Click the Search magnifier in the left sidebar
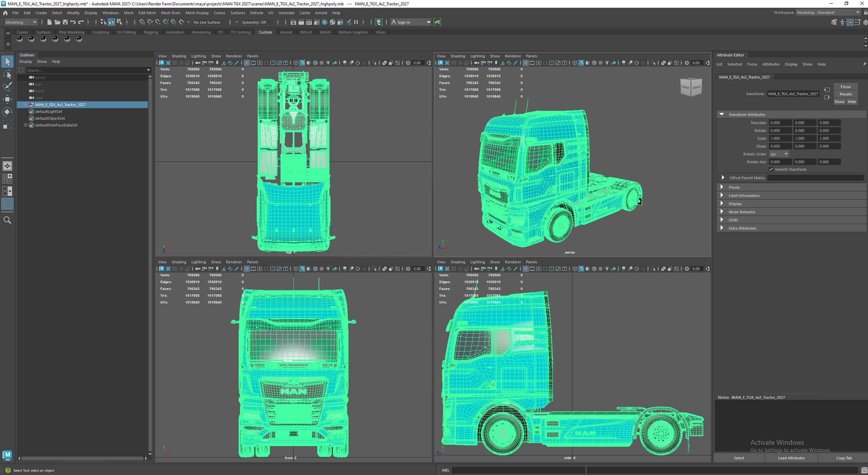The image size is (868, 475). [7, 220]
